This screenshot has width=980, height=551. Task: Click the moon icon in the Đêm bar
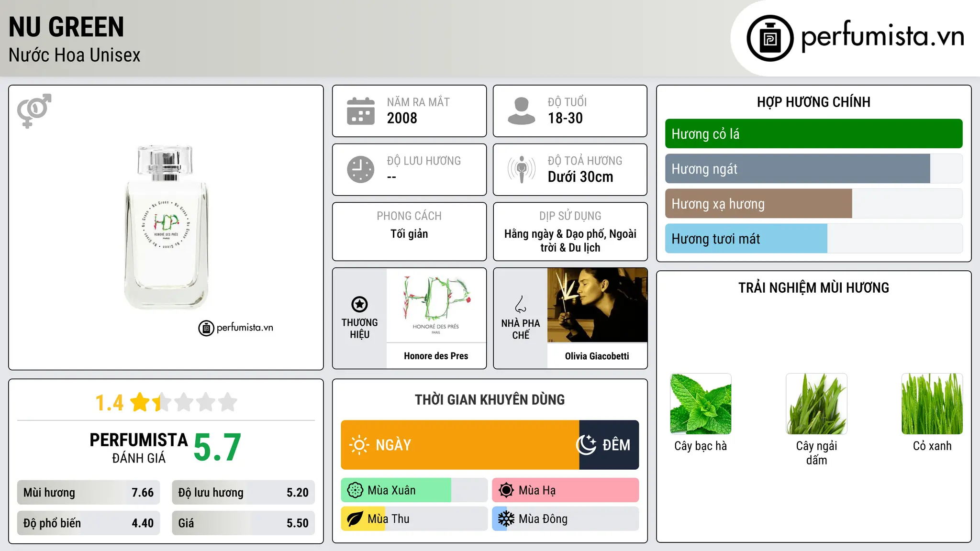click(x=586, y=445)
